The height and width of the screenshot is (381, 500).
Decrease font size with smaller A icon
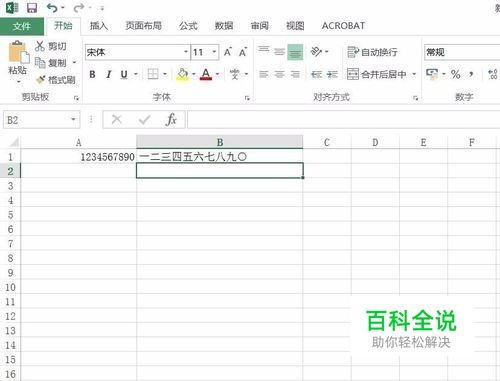pos(243,52)
